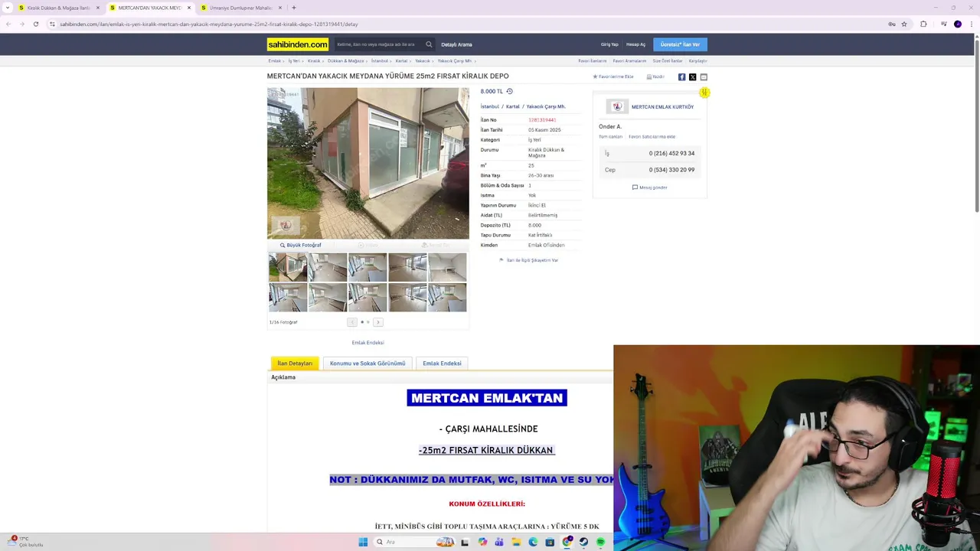Switch to Ümraniye Dumlupınar browser tab
980x551 pixels.
click(241, 8)
